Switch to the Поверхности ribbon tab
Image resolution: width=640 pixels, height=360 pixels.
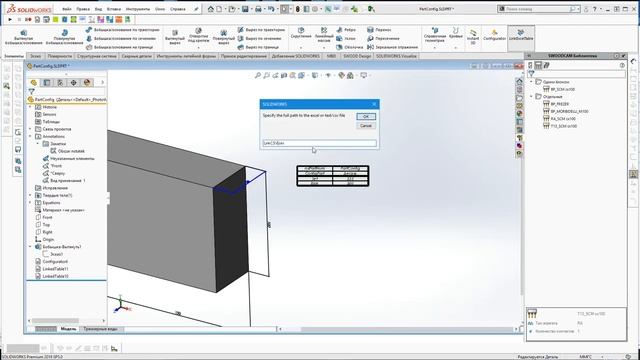pyautogui.click(x=59, y=56)
